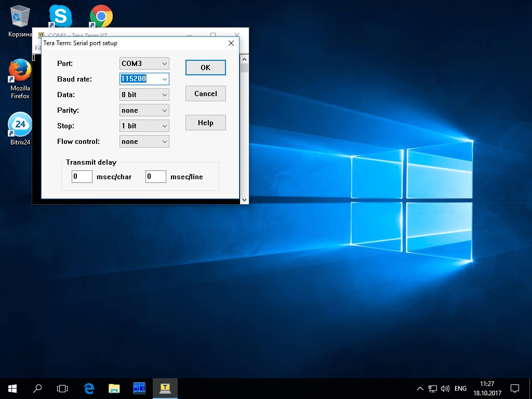532x399 pixels.
Task: Open the Parity dropdown
Action: [x=144, y=110]
